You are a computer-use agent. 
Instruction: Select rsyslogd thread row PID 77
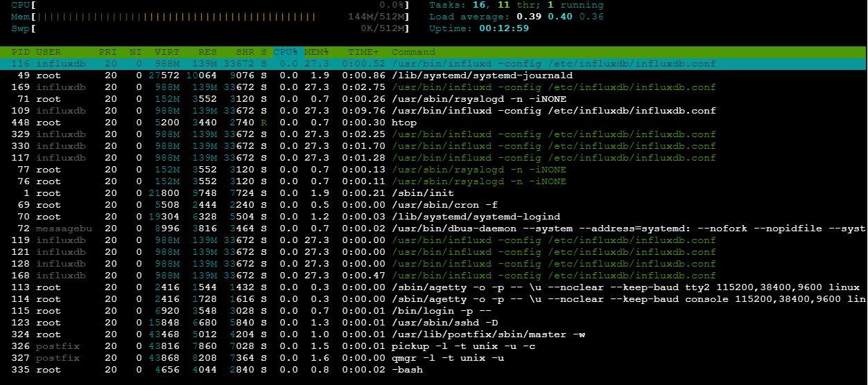pyautogui.click(x=433, y=170)
